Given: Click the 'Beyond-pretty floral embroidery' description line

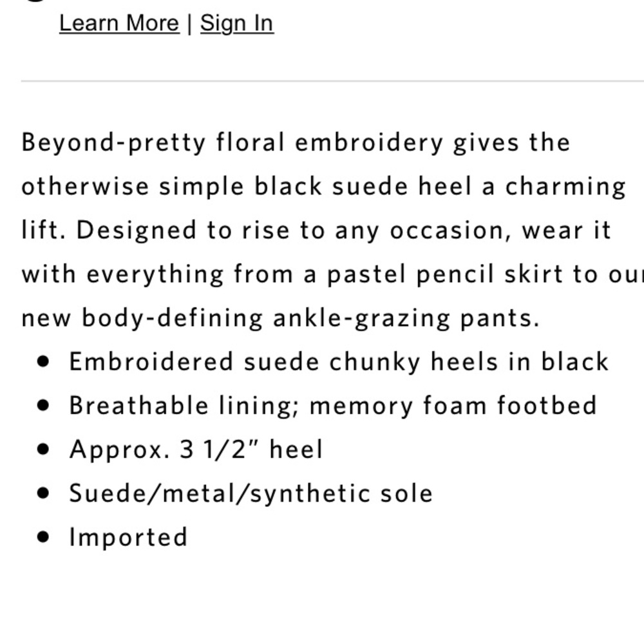Looking at the screenshot, I should click(296, 144).
